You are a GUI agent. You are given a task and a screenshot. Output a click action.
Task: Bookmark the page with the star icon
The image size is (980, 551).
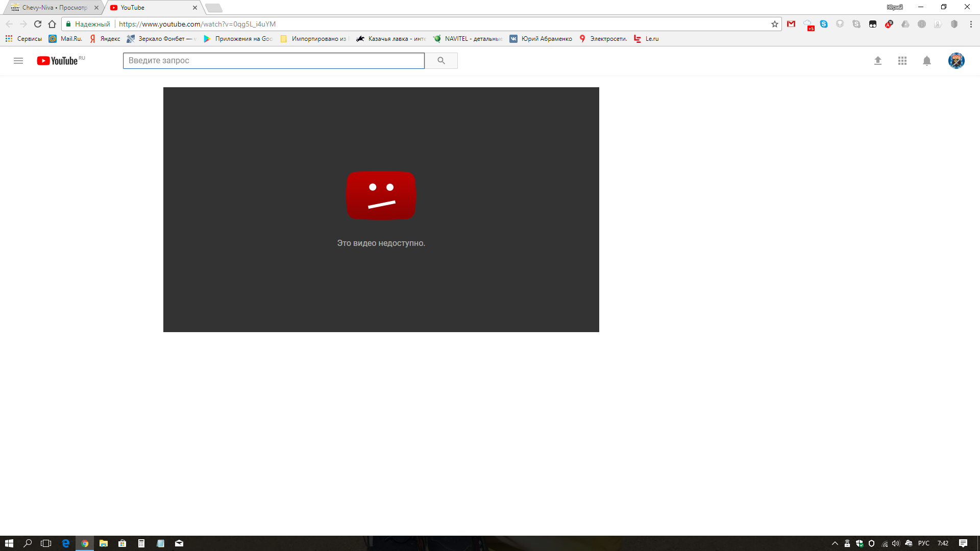pos(775,24)
